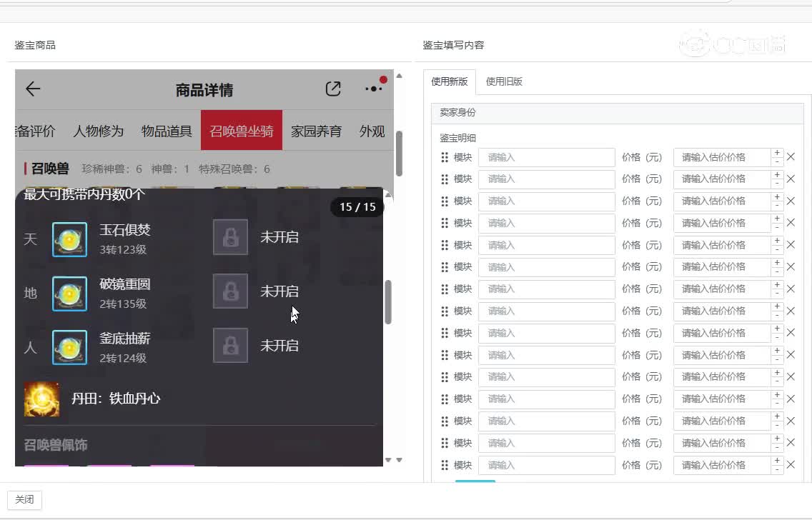
Task: Open the share icon in 商品详情 header
Action: click(333, 89)
